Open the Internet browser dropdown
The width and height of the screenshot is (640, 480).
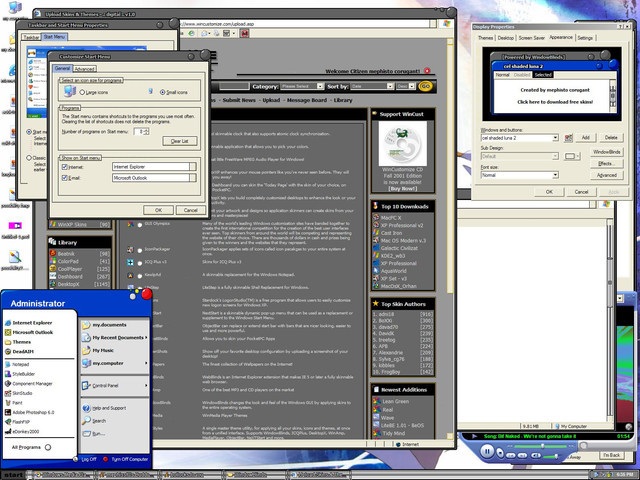[193, 167]
